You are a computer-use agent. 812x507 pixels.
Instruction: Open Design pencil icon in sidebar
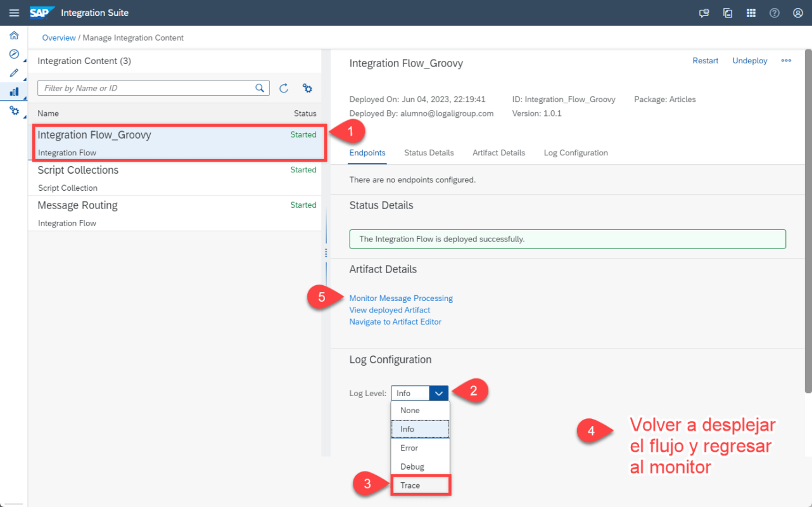pyautogui.click(x=14, y=73)
